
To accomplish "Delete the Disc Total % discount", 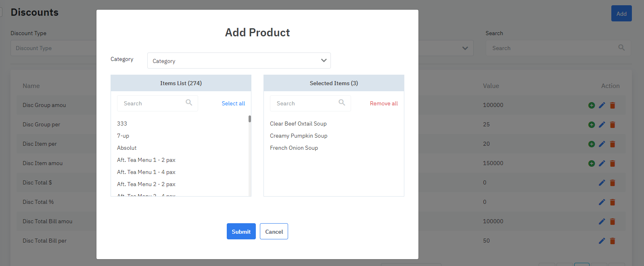I will (x=613, y=202).
